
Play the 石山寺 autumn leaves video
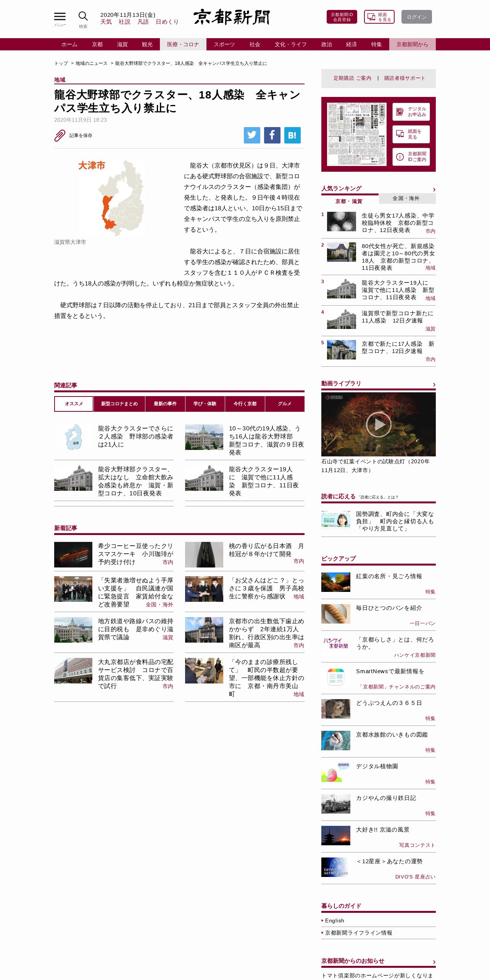point(379,424)
